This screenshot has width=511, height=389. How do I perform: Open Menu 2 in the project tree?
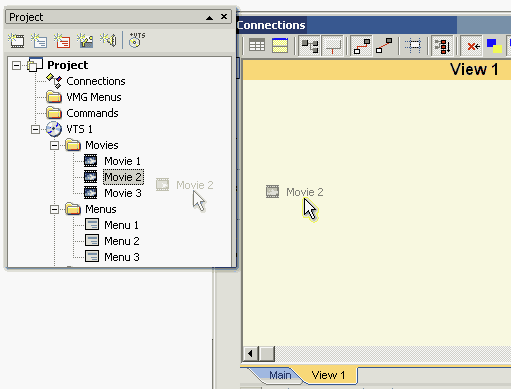tap(122, 241)
